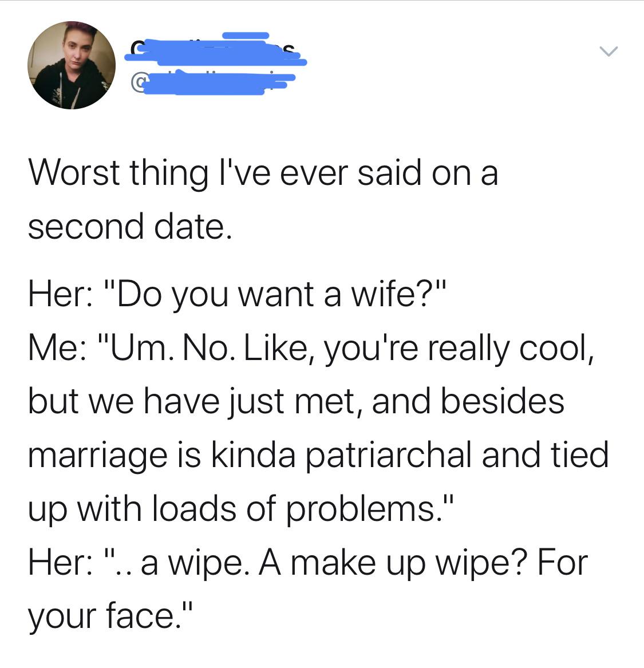Click the line "up with loads of problems."
Viewport: 644px width, 668px height.
[241, 508]
